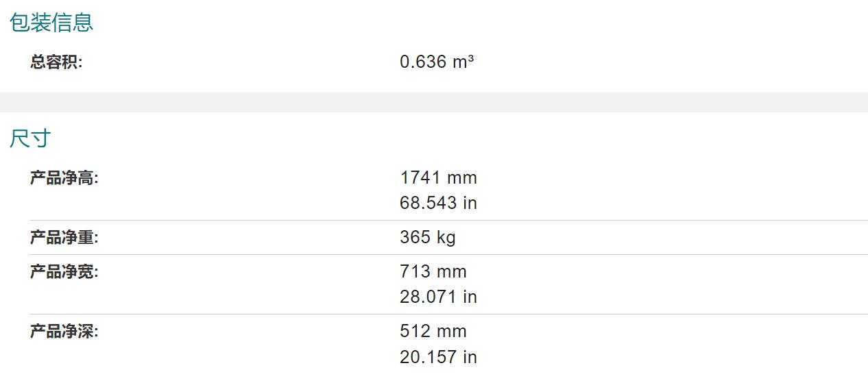Click the separator line below 产品净重 row
Screen dimensions: 868x383
point(449,255)
